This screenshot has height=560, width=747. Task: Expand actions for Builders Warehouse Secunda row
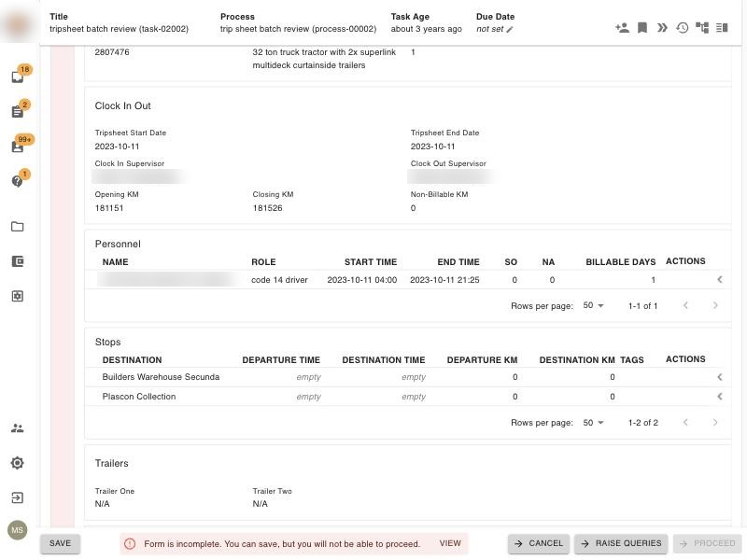(x=719, y=377)
